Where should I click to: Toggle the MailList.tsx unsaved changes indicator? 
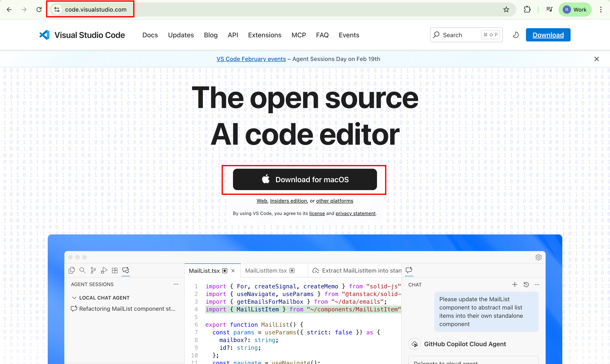[224, 271]
